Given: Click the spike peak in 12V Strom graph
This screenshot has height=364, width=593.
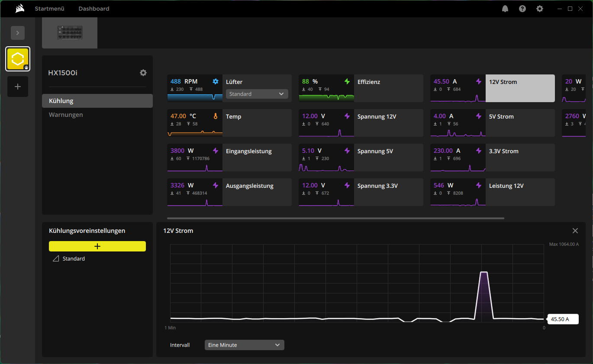Looking at the screenshot, I should pos(484,273).
